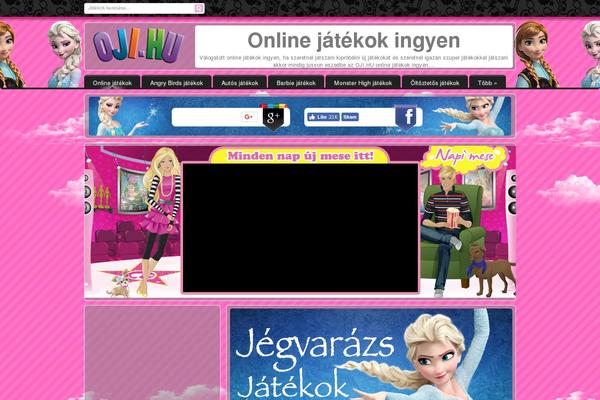Click the small red G+ button
Viewport: 600px width, 400px height.
[x=249, y=117]
